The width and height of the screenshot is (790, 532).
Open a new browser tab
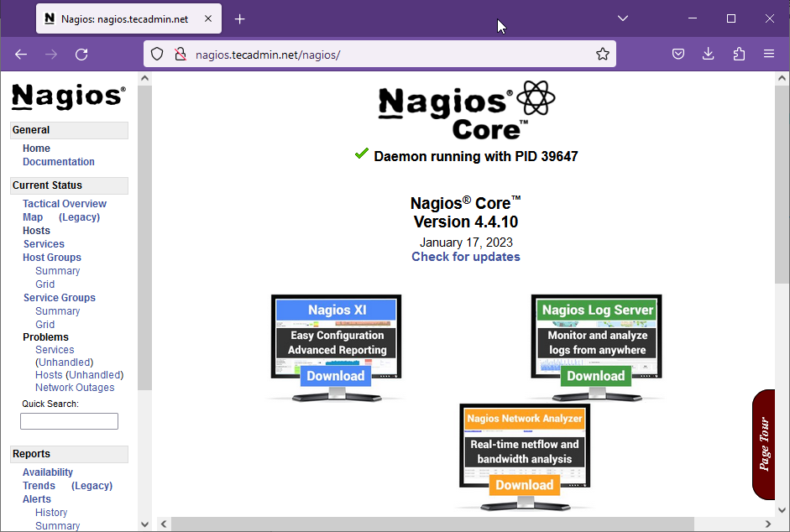pyautogui.click(x=240, y=19)
